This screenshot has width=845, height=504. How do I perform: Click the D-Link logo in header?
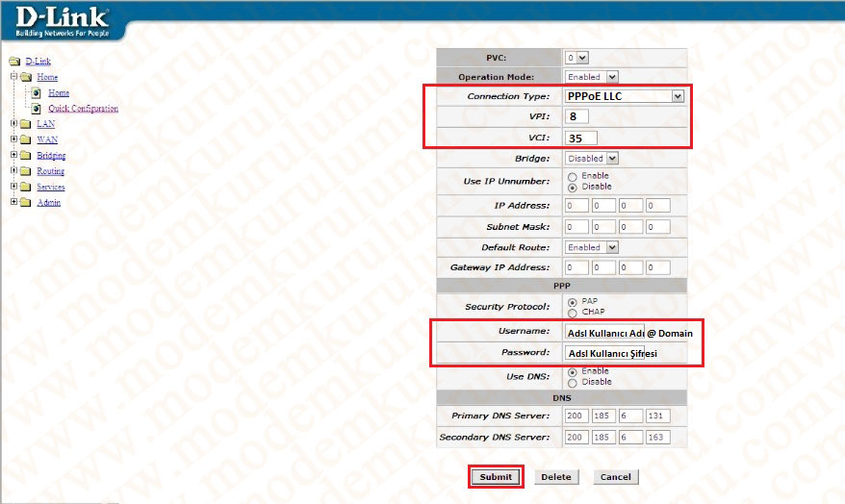point(62,21)
